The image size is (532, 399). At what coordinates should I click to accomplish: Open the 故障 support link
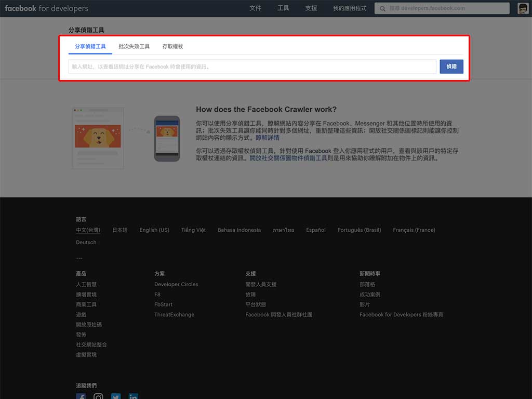pos(250,295)
